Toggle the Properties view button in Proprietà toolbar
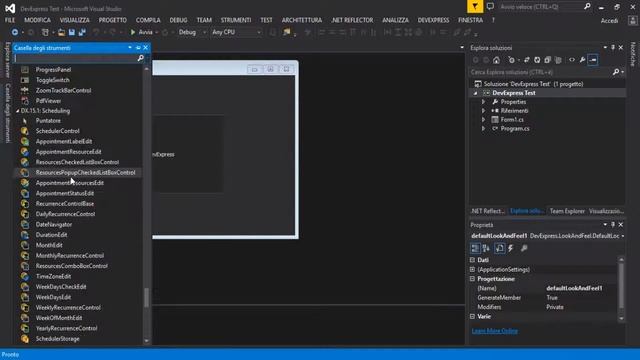 pos(500,248)
